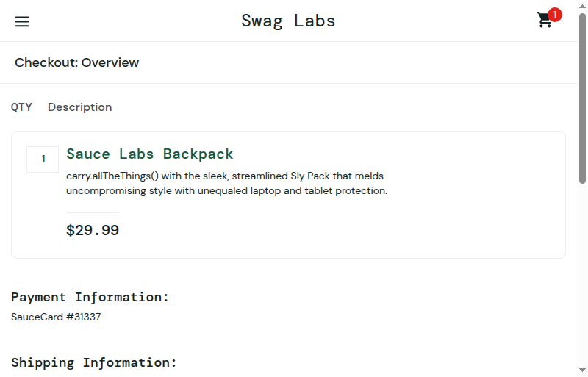The image size is (588, 377).
Task: Click the backpack description text starting with carry.allTheThings()
Action: (x=226, y=183)
